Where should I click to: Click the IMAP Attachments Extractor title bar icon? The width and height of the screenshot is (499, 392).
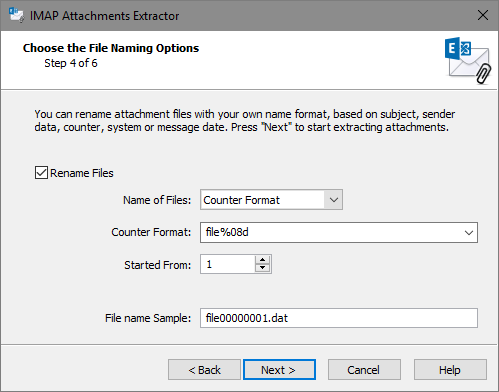point(16,15)
